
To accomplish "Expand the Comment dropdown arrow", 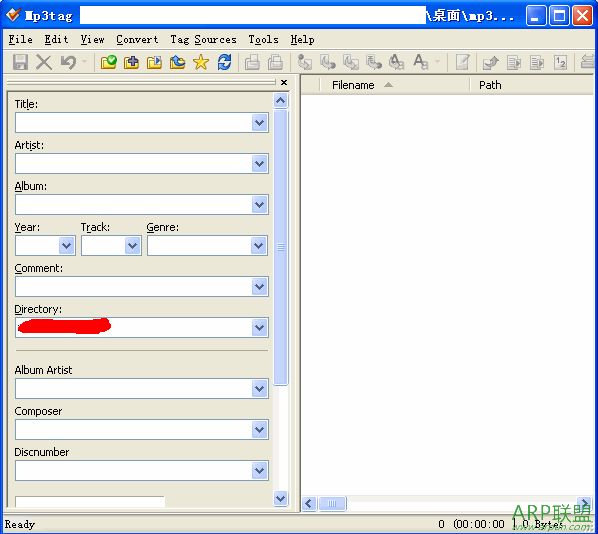I will tap(259, 287).
